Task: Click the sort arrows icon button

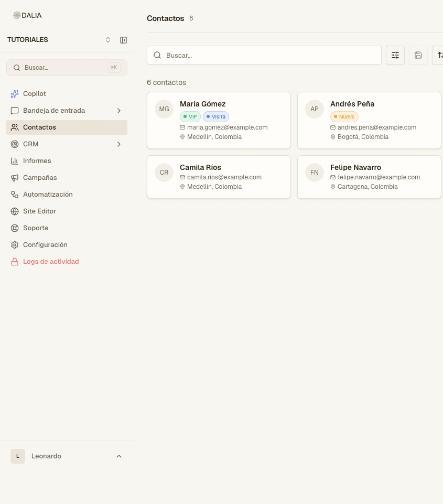Action: point(439,55)
